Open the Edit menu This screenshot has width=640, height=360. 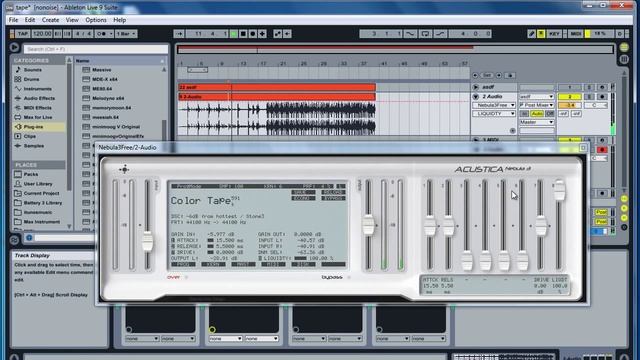pos(30,20)
